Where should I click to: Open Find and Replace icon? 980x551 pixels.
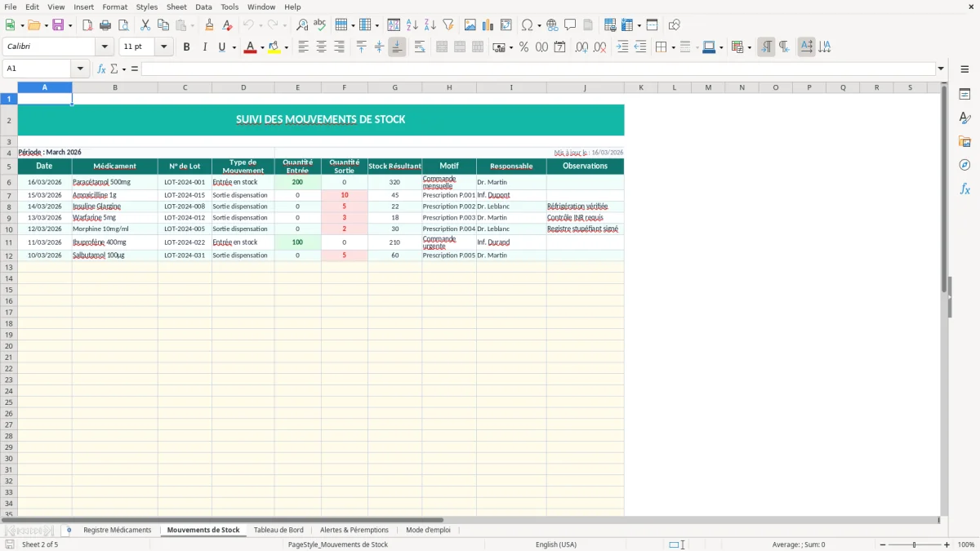[x=302, y=25]
